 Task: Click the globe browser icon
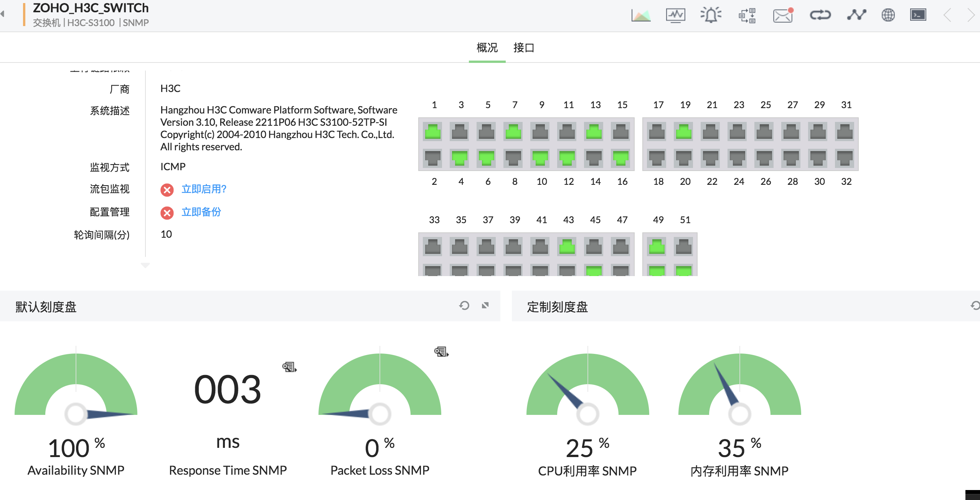tap(888, 15)
